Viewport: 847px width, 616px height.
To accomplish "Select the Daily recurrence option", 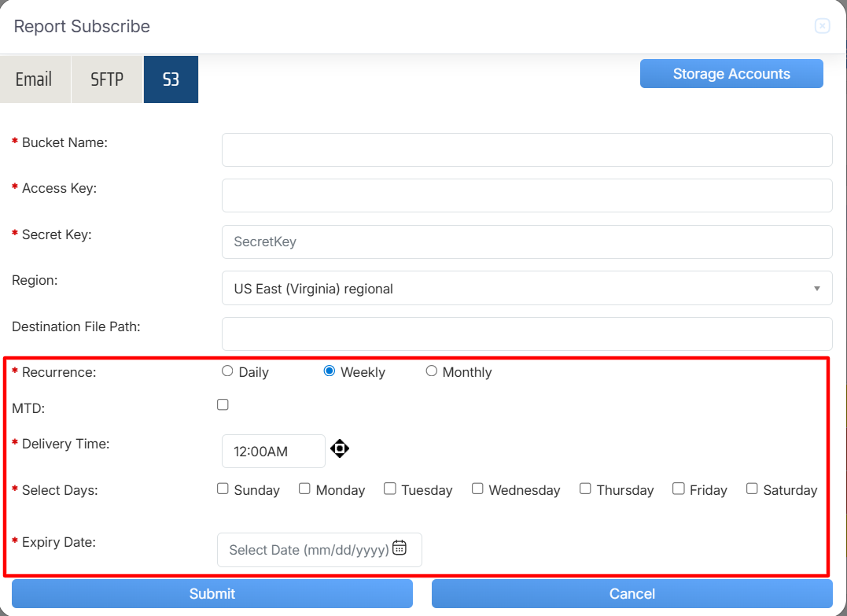I will tap(227, 371).
